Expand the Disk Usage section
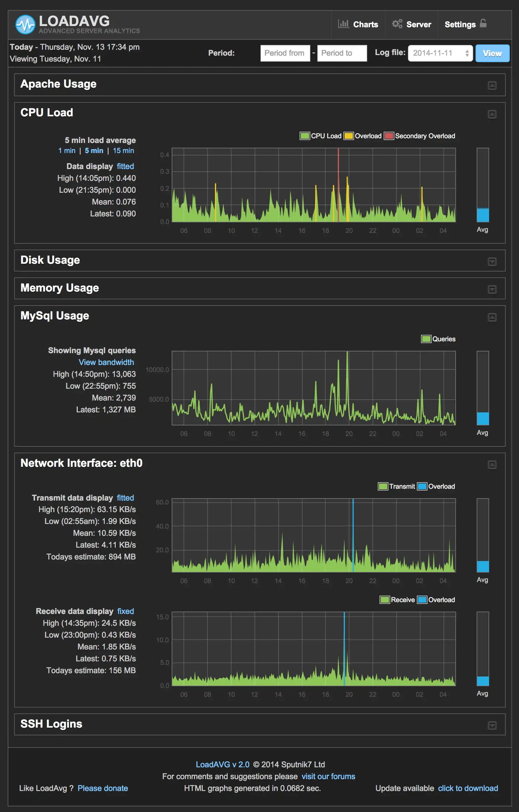 492,262
